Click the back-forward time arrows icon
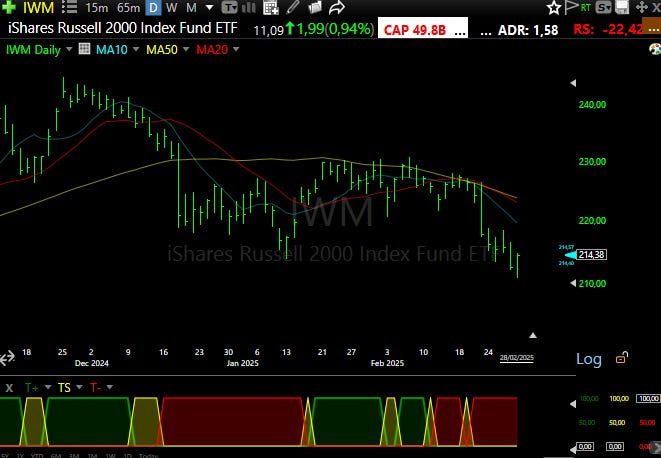Screen dimensions: 661x458 coord(7,358)
